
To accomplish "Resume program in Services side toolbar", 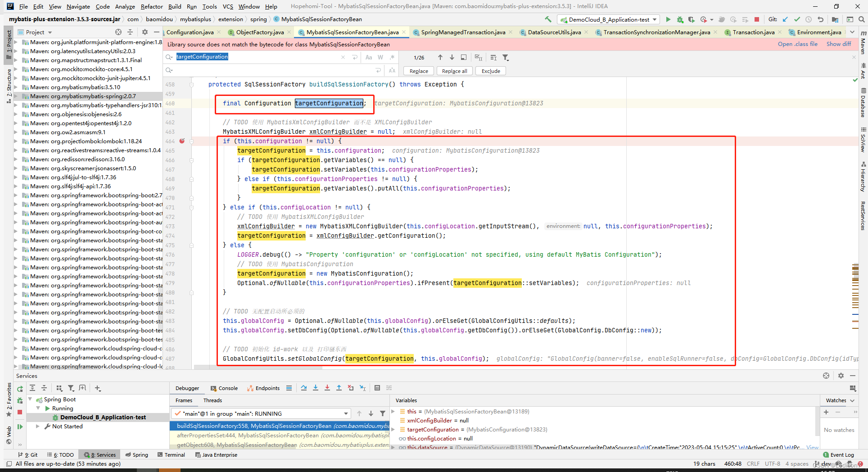I will 20,427.
